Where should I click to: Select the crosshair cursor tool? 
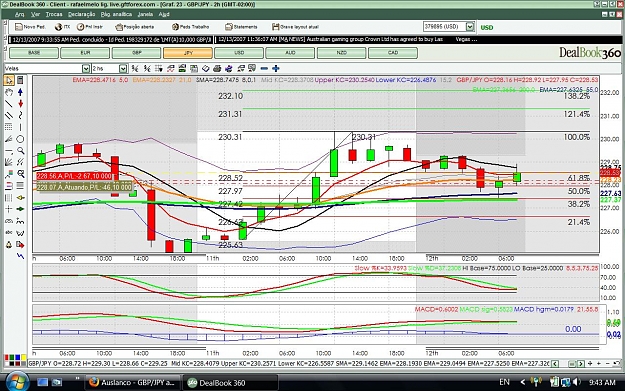8,209
